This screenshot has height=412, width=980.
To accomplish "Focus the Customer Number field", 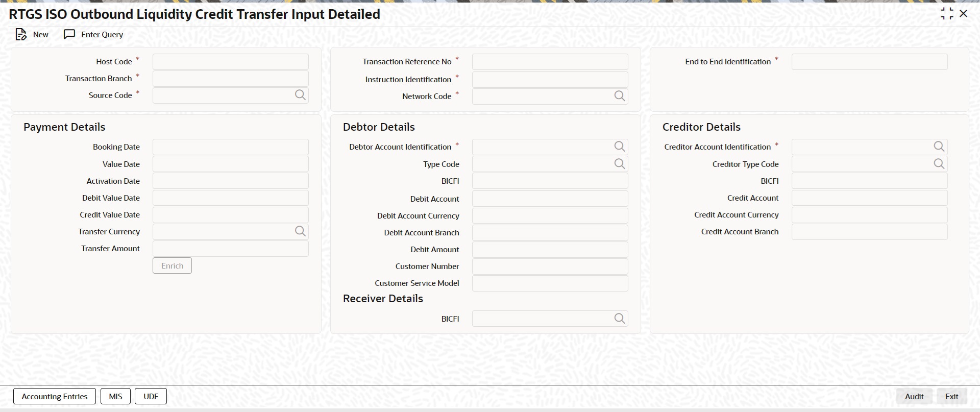I will click(x=550, y=266).
